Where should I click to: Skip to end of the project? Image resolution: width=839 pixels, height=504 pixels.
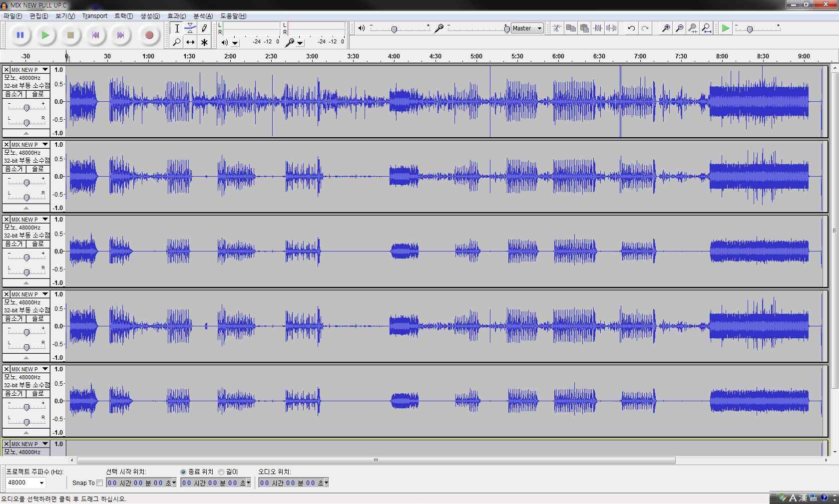tap(120, 35)
